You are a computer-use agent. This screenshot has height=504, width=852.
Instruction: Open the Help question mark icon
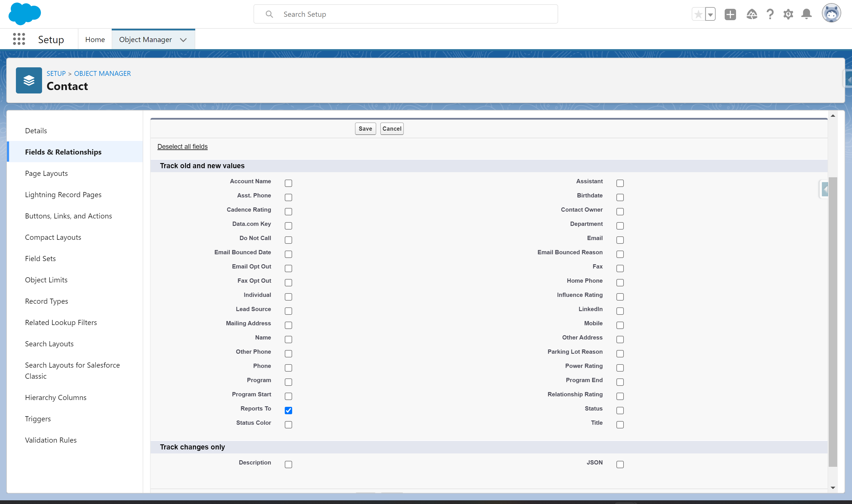pos(770,14)
